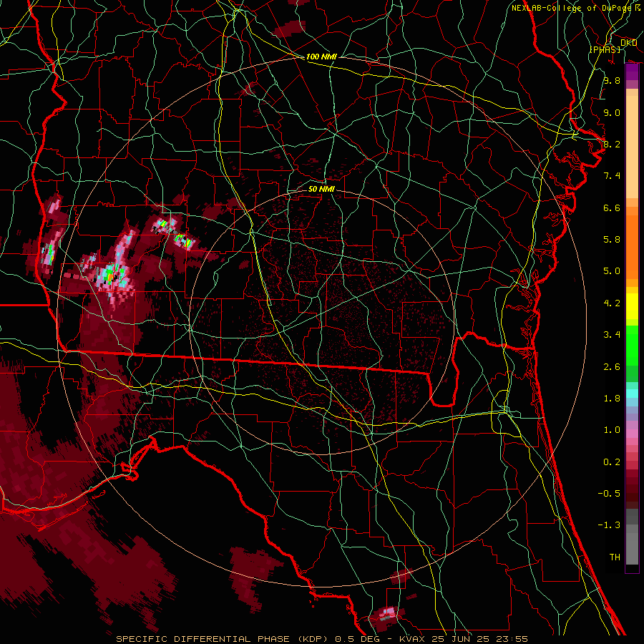Select the 3.4 value on the color scale
This screenshot has width=644, height=644.
pos(612,335)
